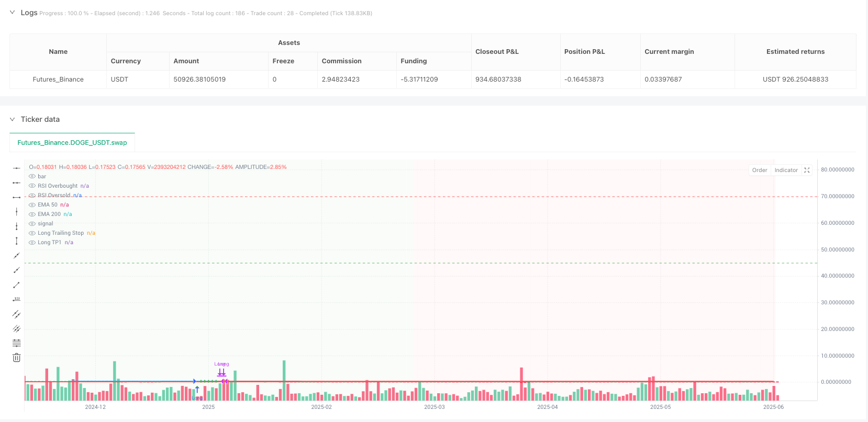Screen dimensions: 868x422
Task: Click the 2025-03 label on time axis
Action: (x=434, y=407)
